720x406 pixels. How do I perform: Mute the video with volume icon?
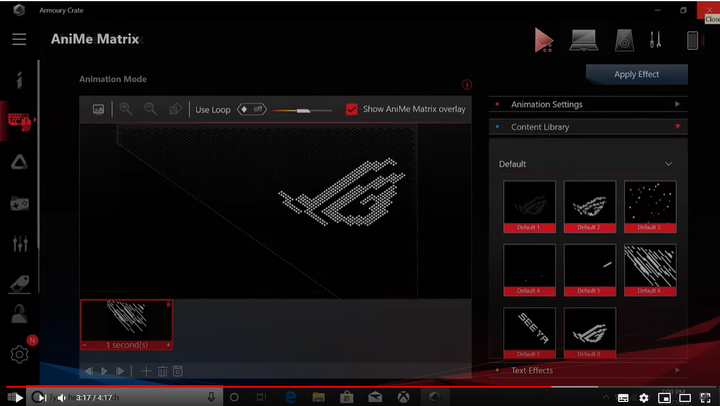(x=61, y=398)
